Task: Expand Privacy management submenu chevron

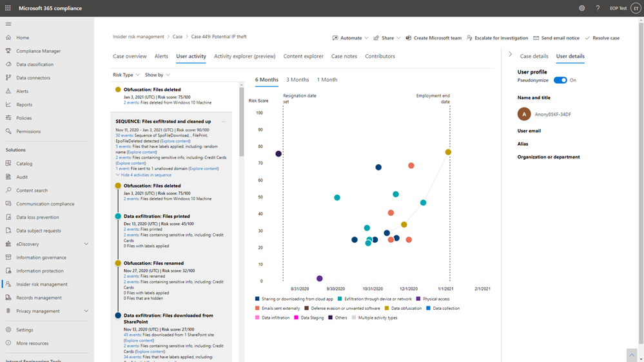Action: click(86, 311)
